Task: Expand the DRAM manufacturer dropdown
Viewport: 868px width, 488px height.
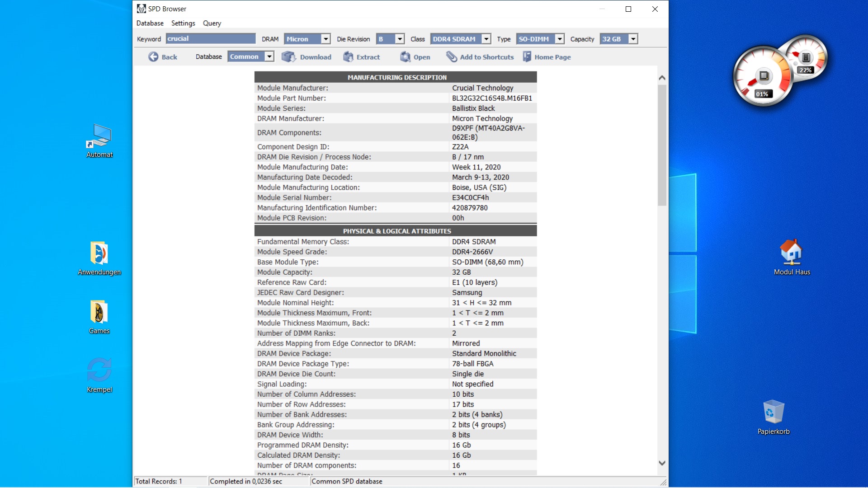Action: pos(325,39)
